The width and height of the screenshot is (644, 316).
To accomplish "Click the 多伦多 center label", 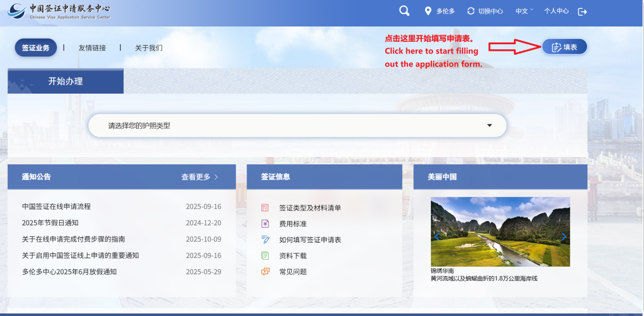I will click(x=445, y=11).
